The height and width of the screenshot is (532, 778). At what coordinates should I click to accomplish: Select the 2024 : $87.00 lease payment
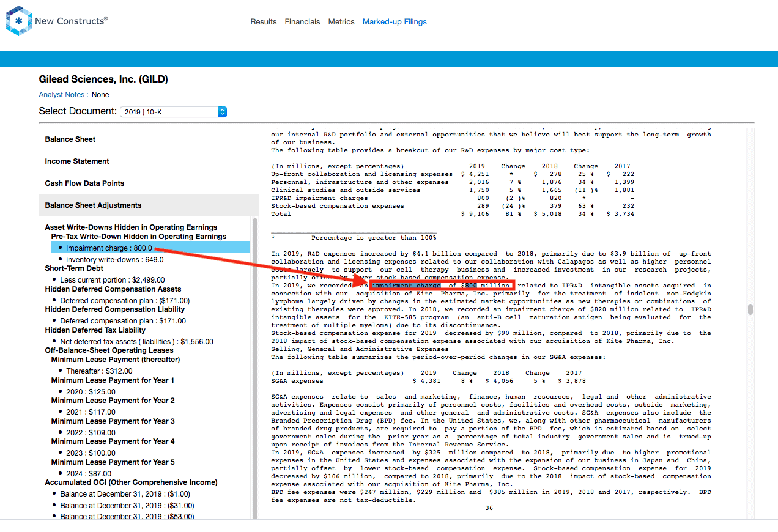pos(89,474)
